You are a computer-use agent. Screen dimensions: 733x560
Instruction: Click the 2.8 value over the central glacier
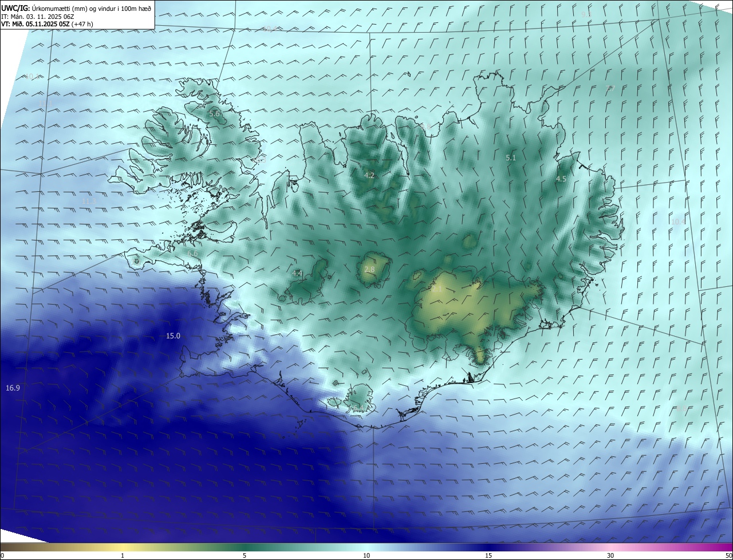(x=369, y=270)
